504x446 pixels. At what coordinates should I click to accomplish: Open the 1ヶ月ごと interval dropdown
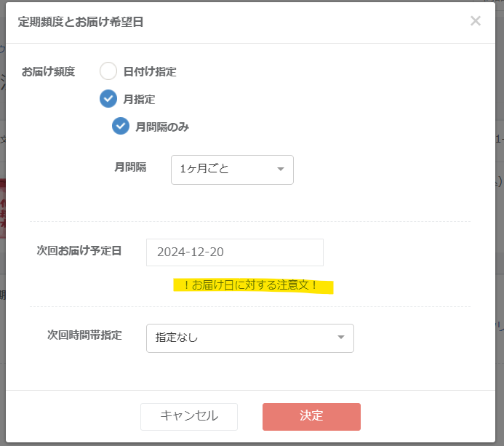231,170
